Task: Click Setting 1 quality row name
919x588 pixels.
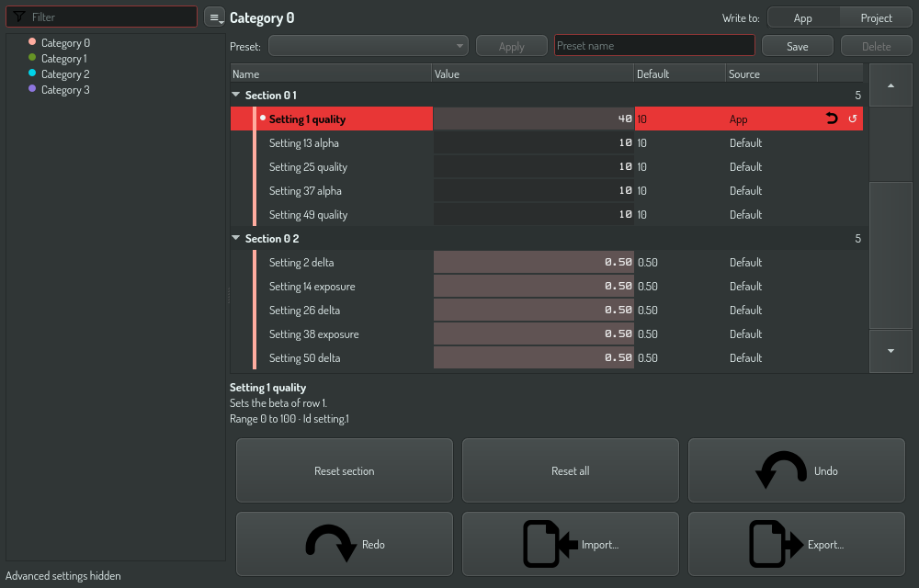Action: (307, 119)
